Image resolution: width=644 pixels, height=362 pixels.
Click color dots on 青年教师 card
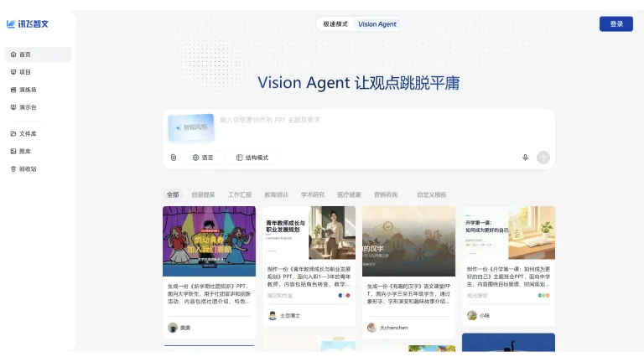click(344, 296)
